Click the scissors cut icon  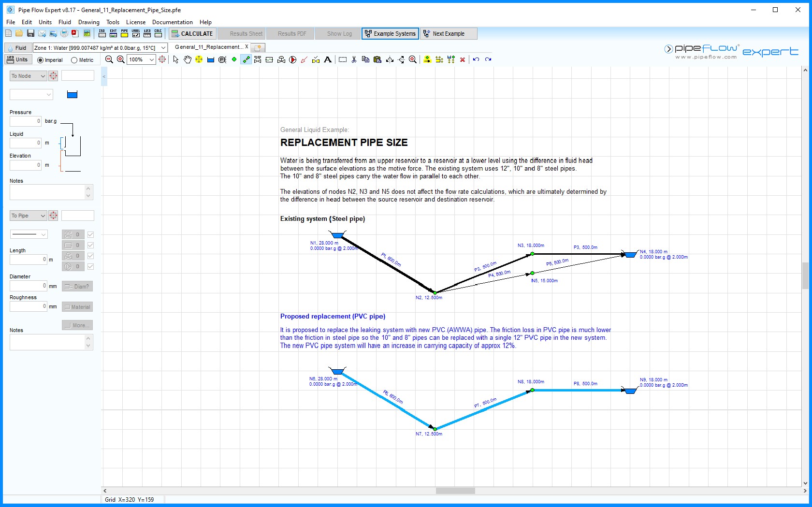pos(354,59)
